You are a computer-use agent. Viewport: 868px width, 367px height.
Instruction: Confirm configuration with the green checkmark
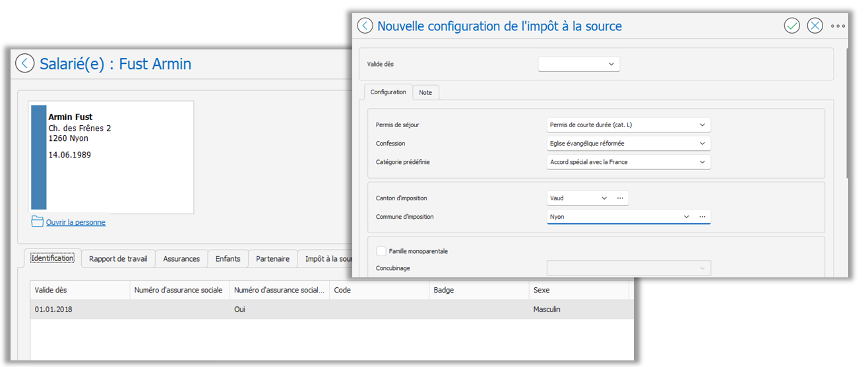point(791,26)
